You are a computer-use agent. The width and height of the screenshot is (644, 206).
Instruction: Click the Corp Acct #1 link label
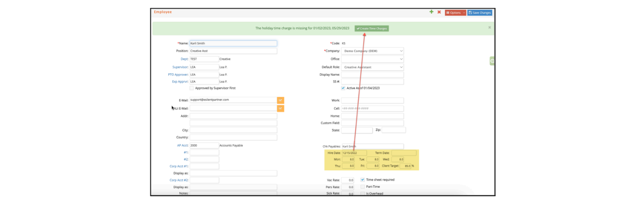point(179,166)
